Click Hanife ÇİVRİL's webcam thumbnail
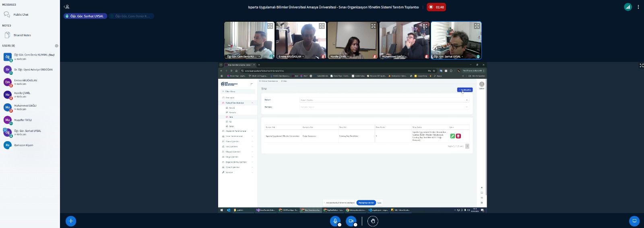644x228 pixels. click(x=353, y=40)
